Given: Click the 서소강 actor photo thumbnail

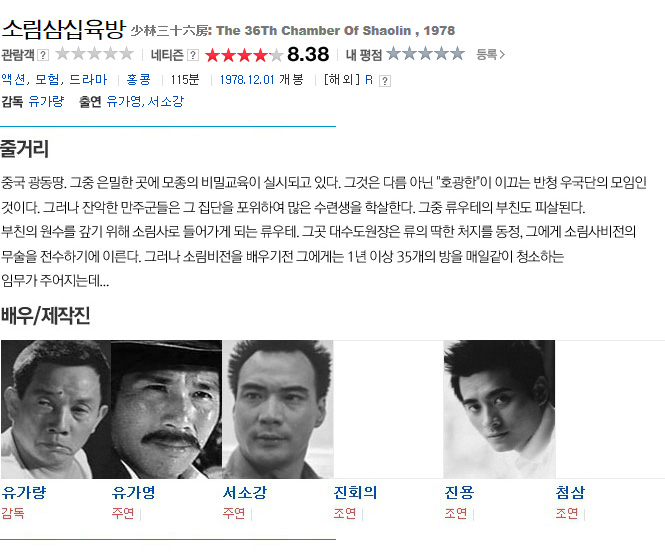Looking at the screenshot, I should pos(278,409).
